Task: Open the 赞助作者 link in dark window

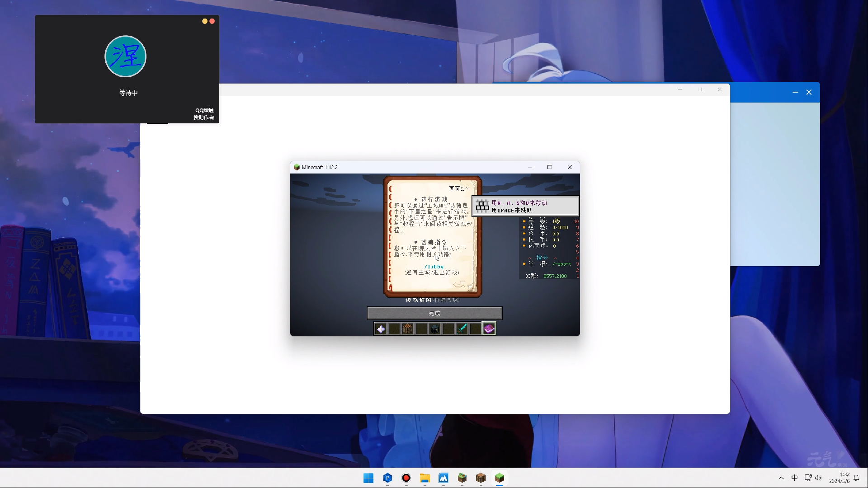Action: pyautogui.click(x=204, y=117)
